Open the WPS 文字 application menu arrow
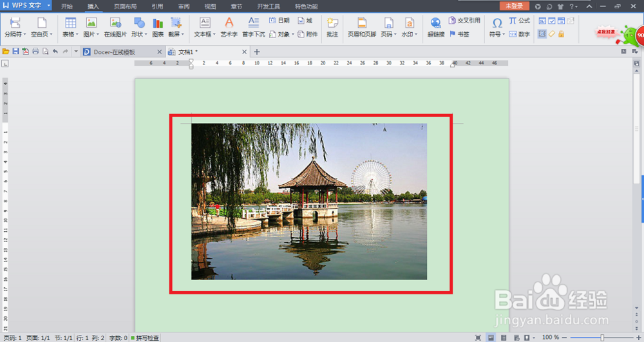The width and height of the screenshot is (644, 342). pos(48,5)
